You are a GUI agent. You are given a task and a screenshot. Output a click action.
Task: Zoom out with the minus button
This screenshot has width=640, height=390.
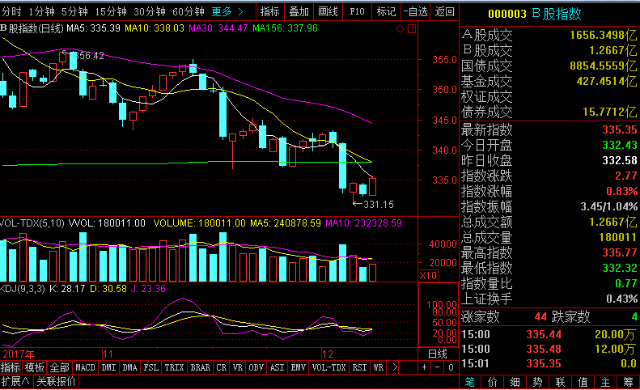pyautogui.click(x=437, y=367)
